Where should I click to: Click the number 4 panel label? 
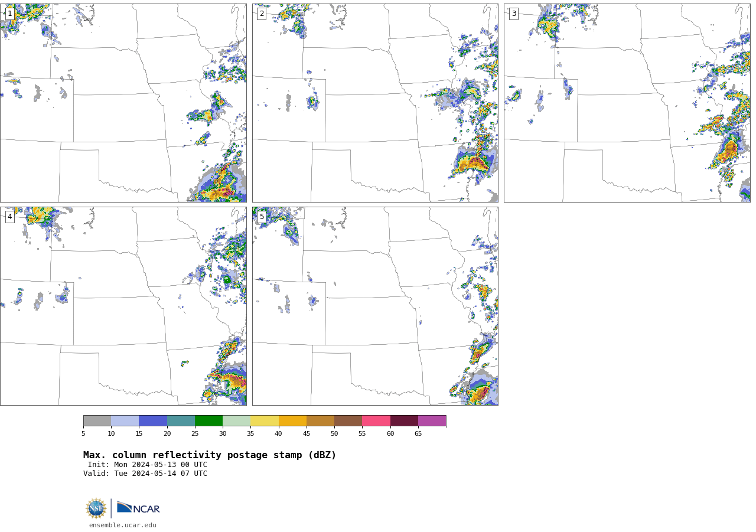pyautogui.click(x=9, y=217)
